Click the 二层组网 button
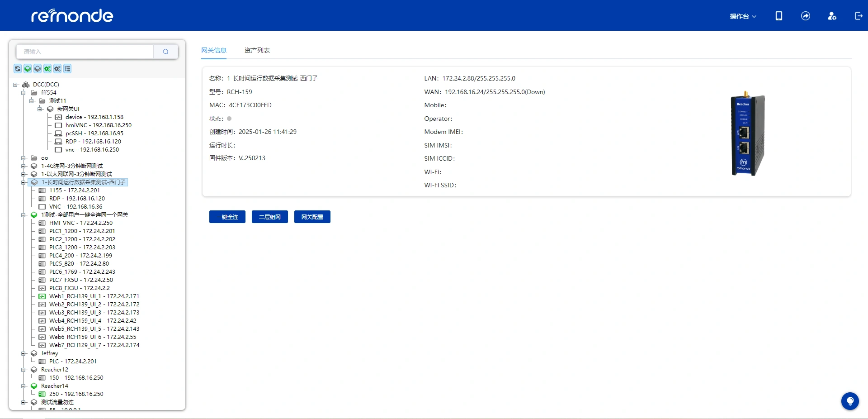Viewport: 868px width, 419px height. (270, 217)
